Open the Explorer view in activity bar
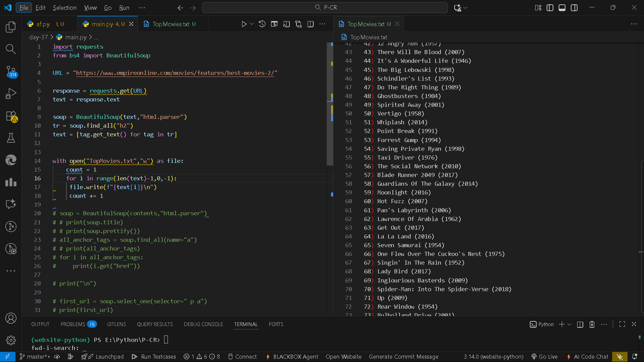This screenshot has height=362, width=644. coord(11,27)
